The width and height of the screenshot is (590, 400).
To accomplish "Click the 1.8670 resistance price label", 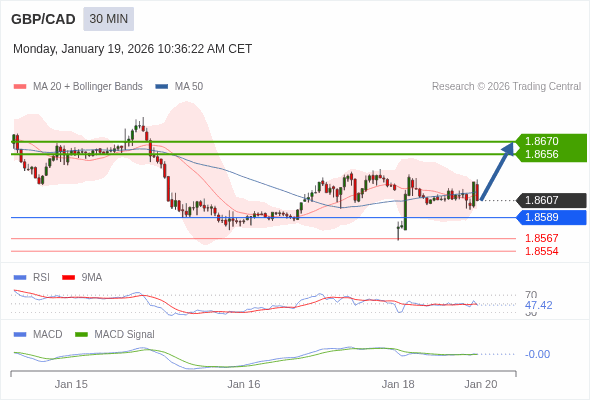I will [x=541, y=141].
